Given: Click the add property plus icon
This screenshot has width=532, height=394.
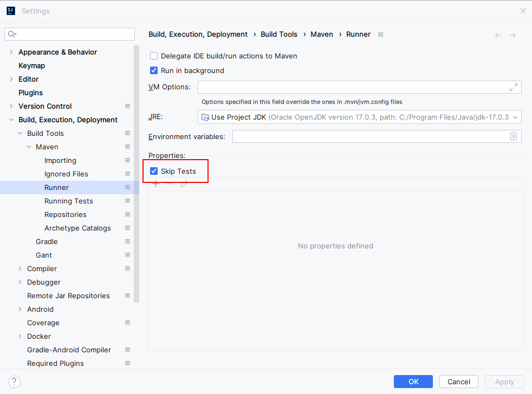Looking at the screenshot, I should 156,184.
